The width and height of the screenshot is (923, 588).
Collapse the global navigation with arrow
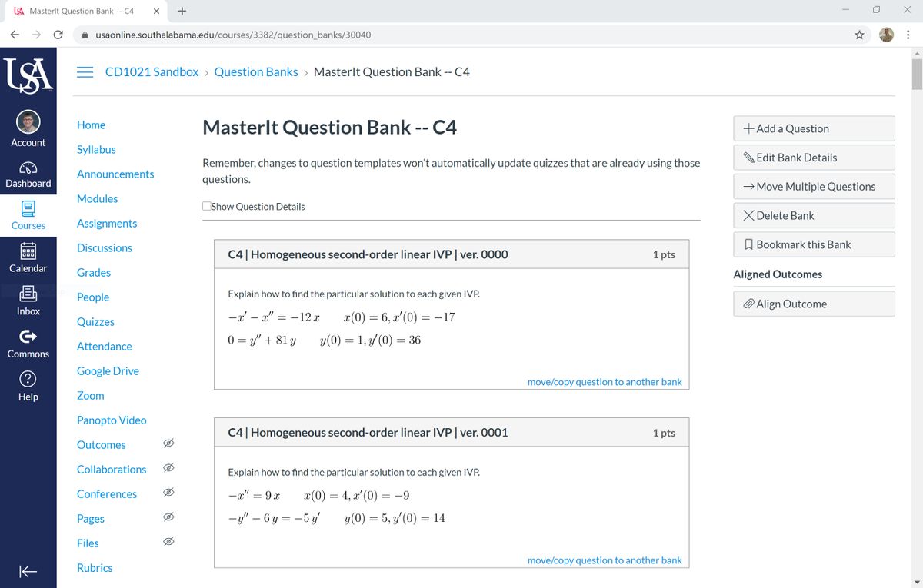tap(28, 571)
